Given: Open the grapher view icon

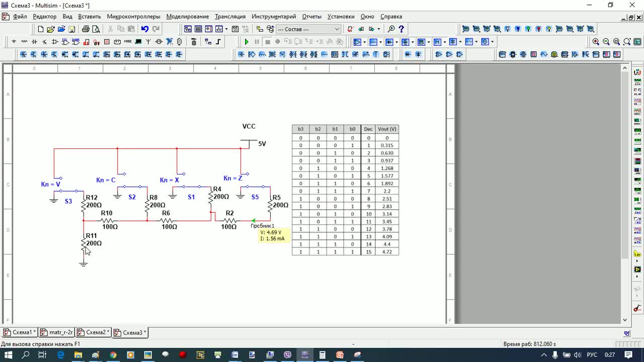Looking at the screenshot, I should click(218, 29).
